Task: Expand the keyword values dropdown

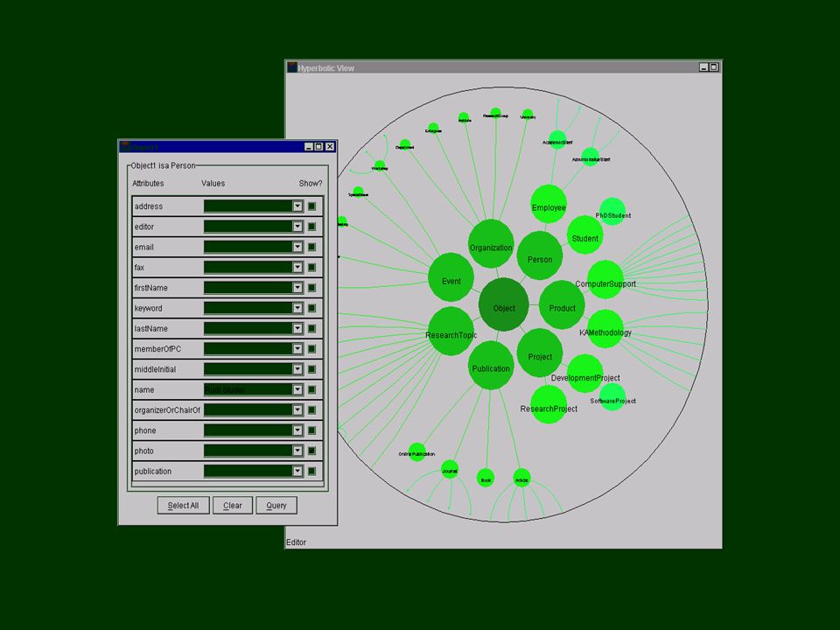Action: pyautogui.click(x=297, y=308)
